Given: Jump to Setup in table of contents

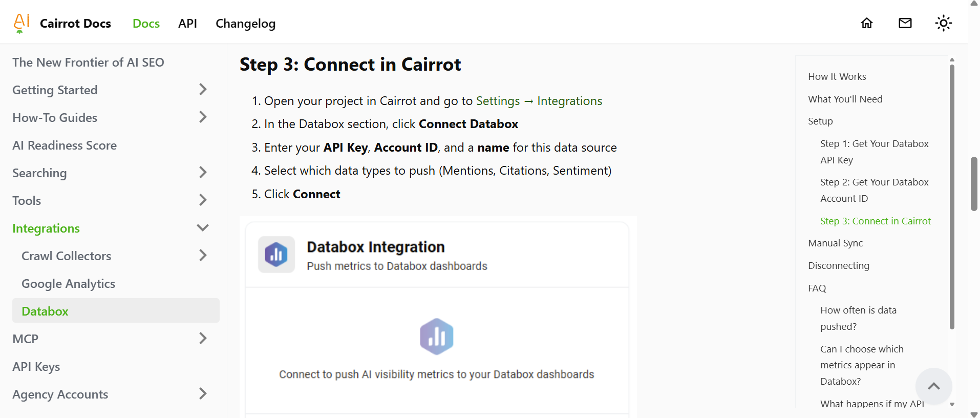Looking at the screenshot, I should point(820,121).
